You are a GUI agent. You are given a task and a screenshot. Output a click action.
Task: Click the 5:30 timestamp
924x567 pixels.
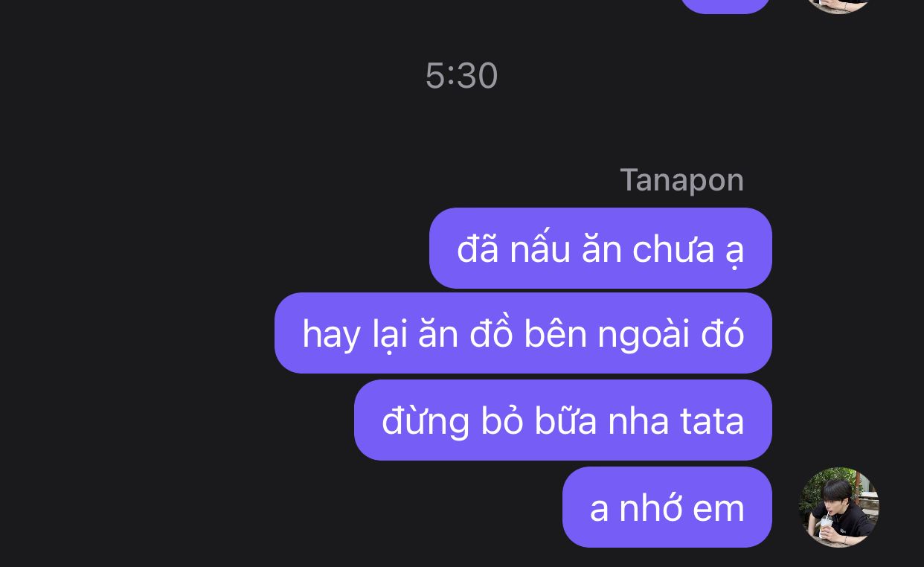(461, 76)
